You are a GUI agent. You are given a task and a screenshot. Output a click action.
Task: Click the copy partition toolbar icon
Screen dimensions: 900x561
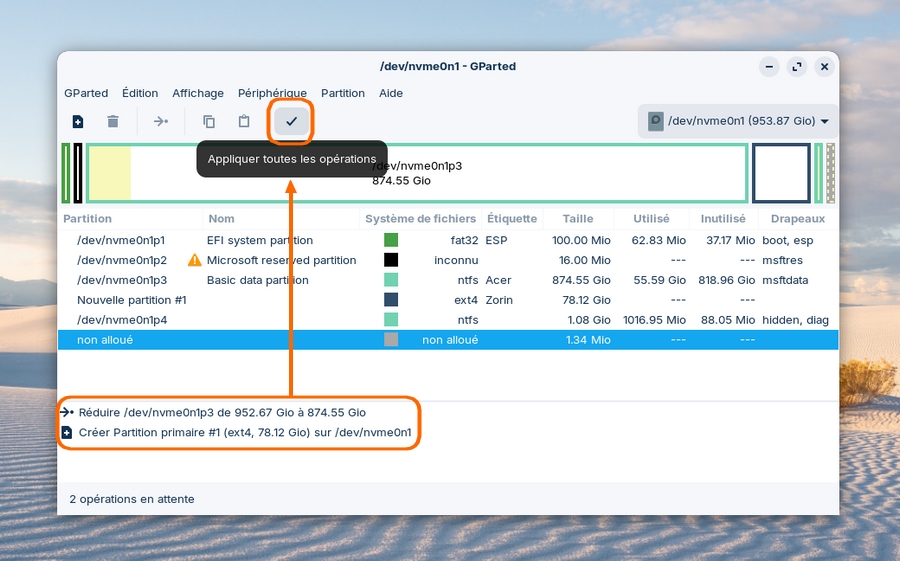(209, 122)
